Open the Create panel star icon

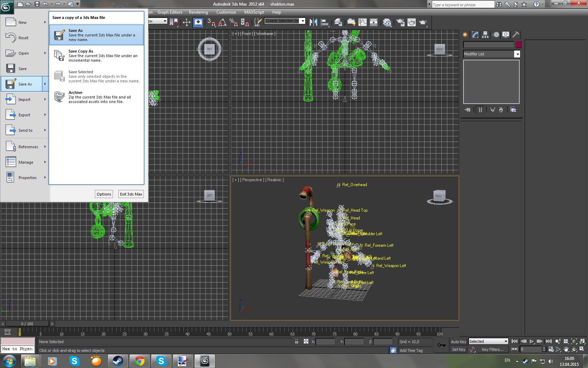click(x=465, y=35)
